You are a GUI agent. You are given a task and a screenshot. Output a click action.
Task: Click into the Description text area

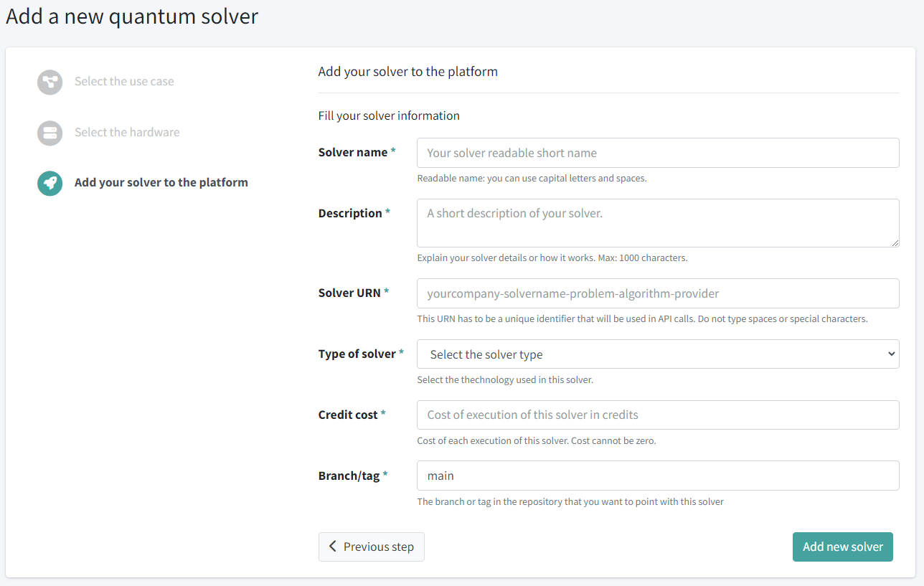tap(657, 223)
